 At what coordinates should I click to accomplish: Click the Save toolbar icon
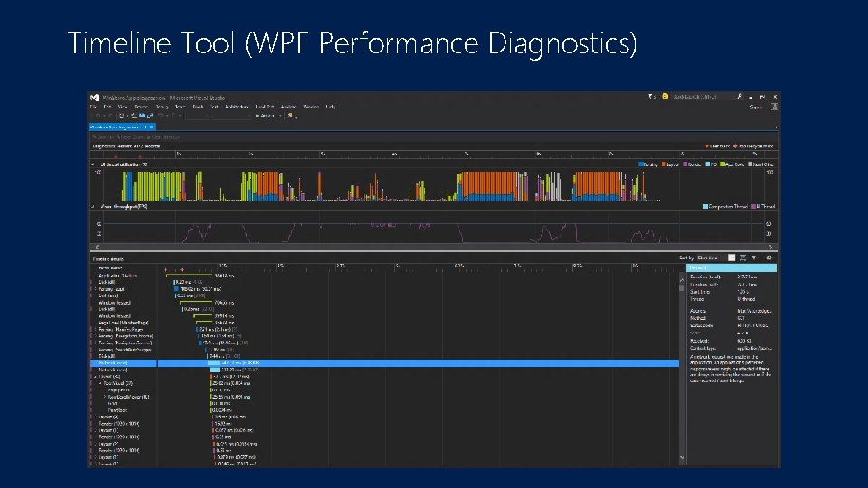point(142,117)
